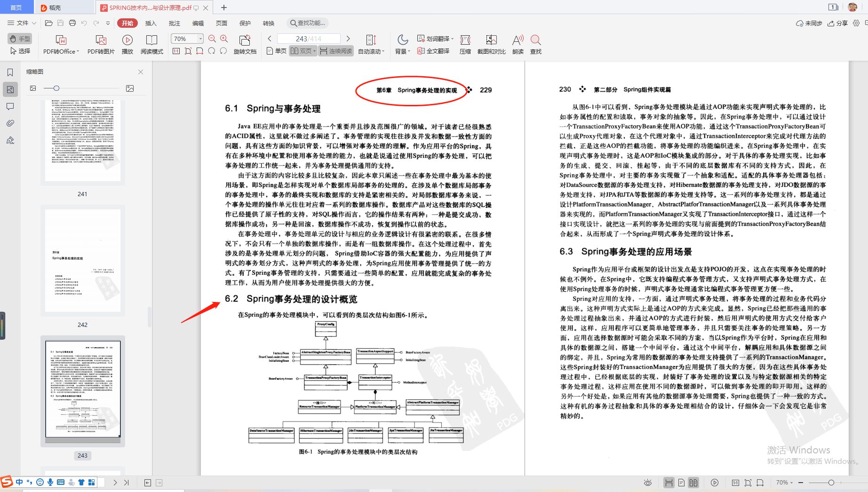Go to next page using ribbon arrow

coord(348,39)
